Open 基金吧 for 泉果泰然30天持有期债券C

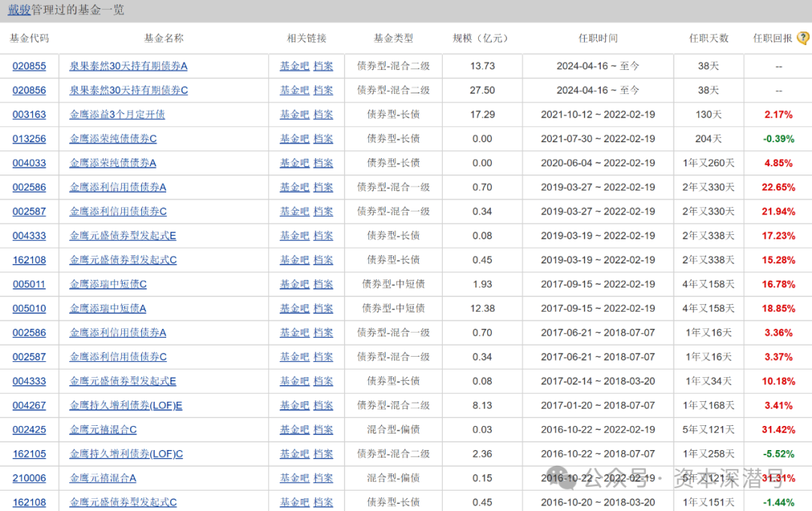[x=294, y=90]
